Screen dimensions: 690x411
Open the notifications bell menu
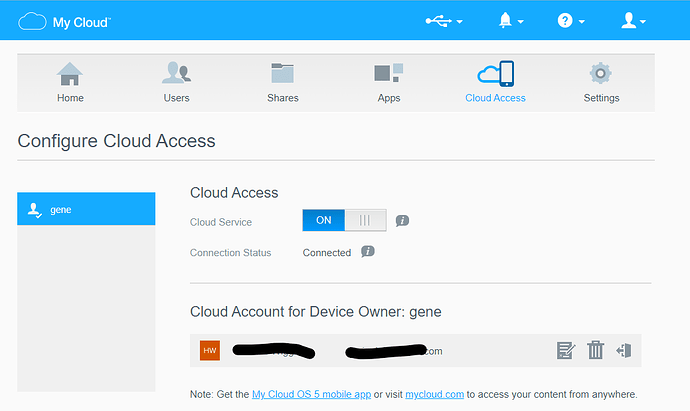[510, 21]
